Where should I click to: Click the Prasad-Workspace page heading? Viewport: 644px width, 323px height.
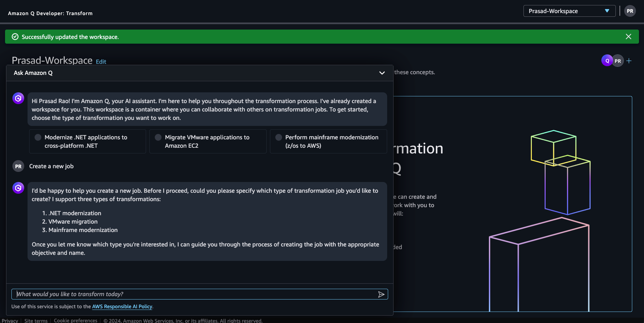52,60
